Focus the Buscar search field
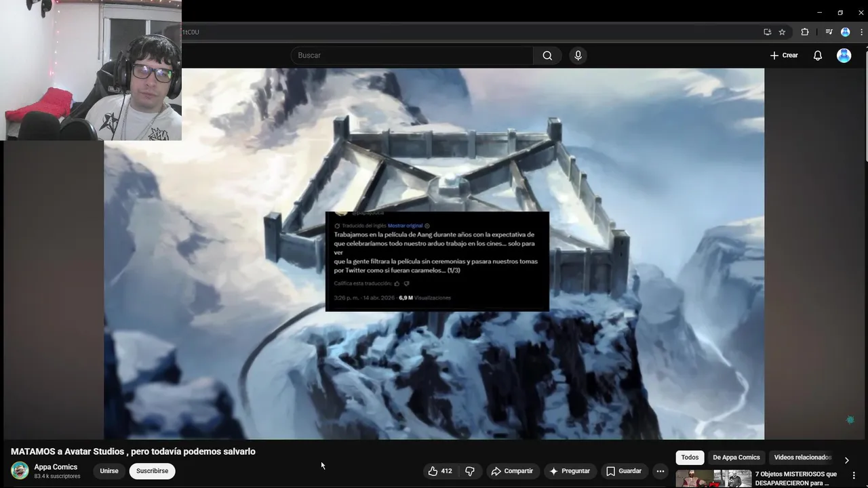 pos(412,56)
